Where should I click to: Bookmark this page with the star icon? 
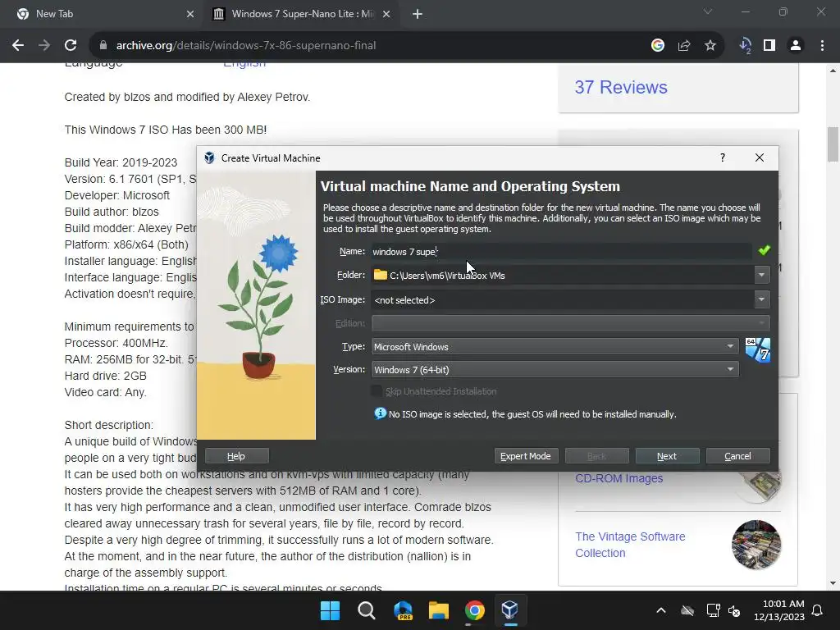click(x=710, y=46)
